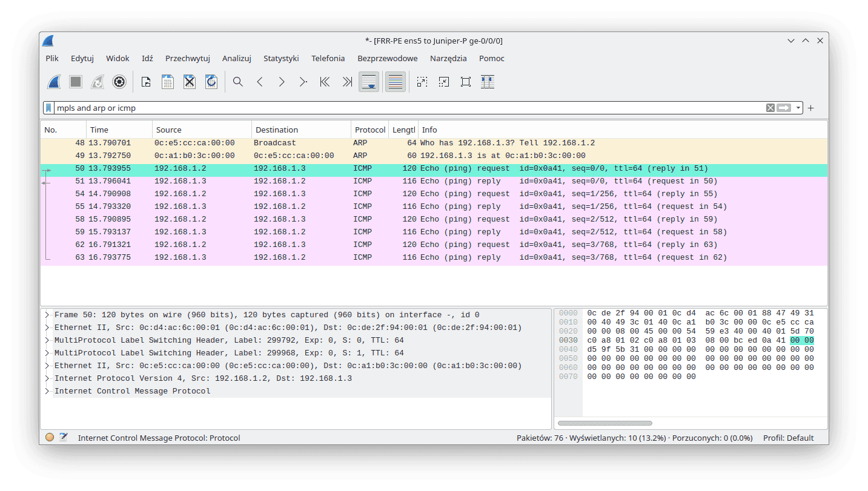868x491 pixels.
Task: Click the filter bookmark icon
Action: click(48, 107)
